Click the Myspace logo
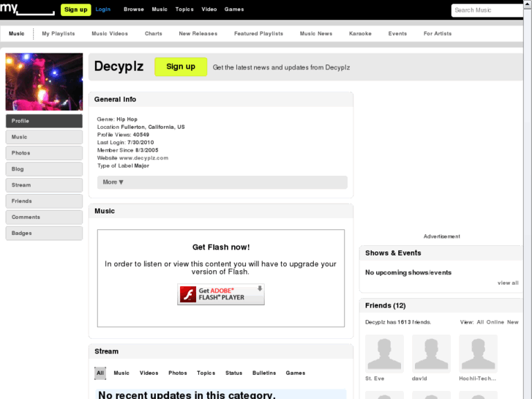This screenshot has width=532, height=399. (x=27, y=9)
